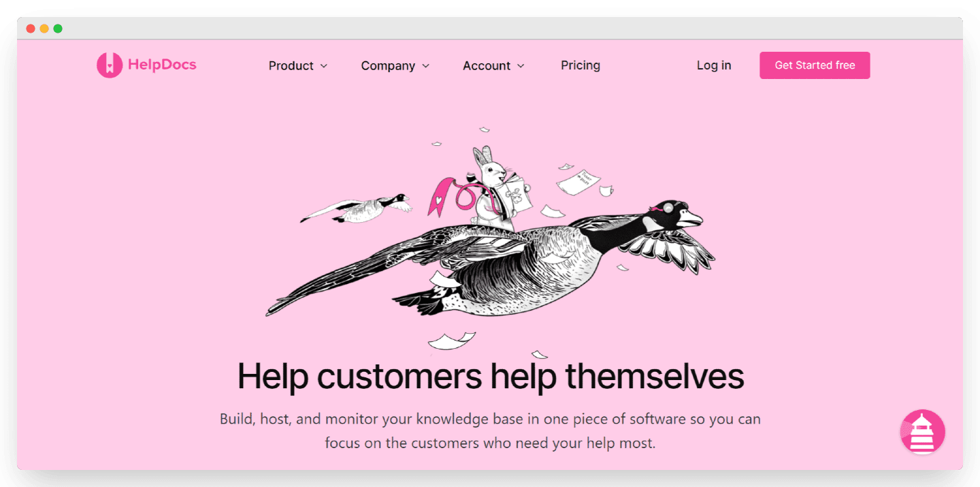Click the green fullscreen window dot
980x487 pixels.
point(58,29)
